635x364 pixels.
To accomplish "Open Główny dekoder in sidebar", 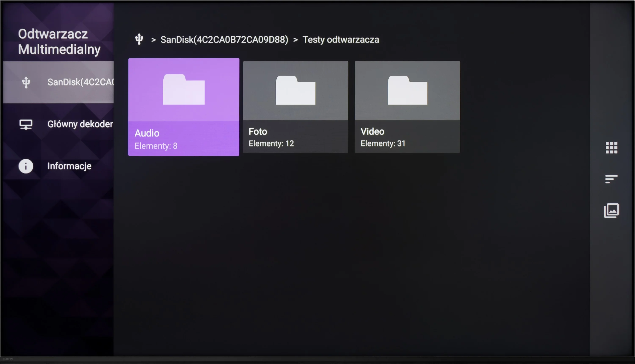I will click(58, 124).
